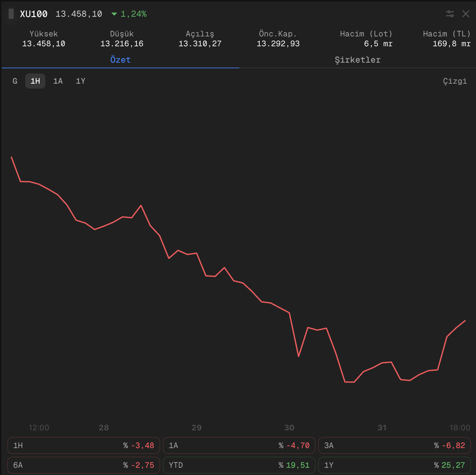This screenshot has height=475, width=476.
Task: Select the G daily range
Action: click(x=15, y=81)
